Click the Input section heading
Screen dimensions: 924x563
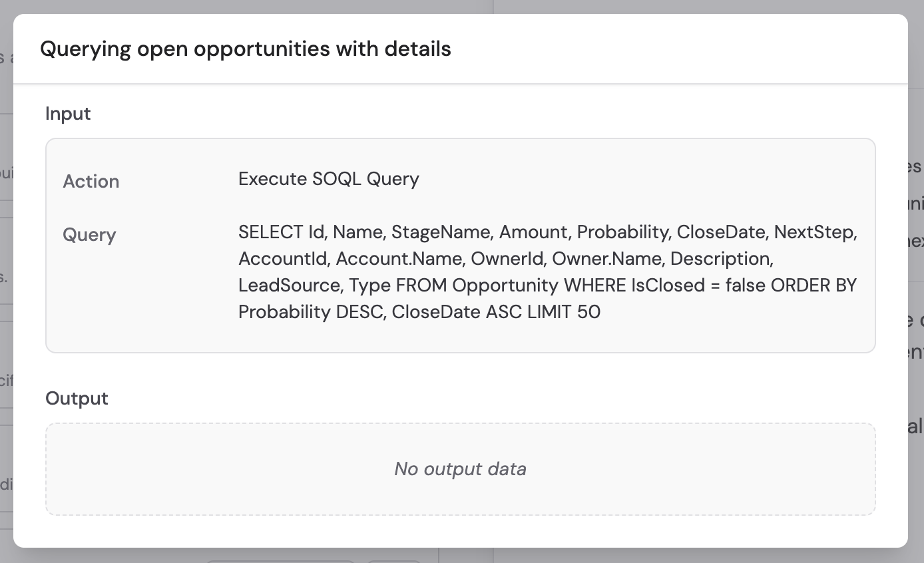67,113
